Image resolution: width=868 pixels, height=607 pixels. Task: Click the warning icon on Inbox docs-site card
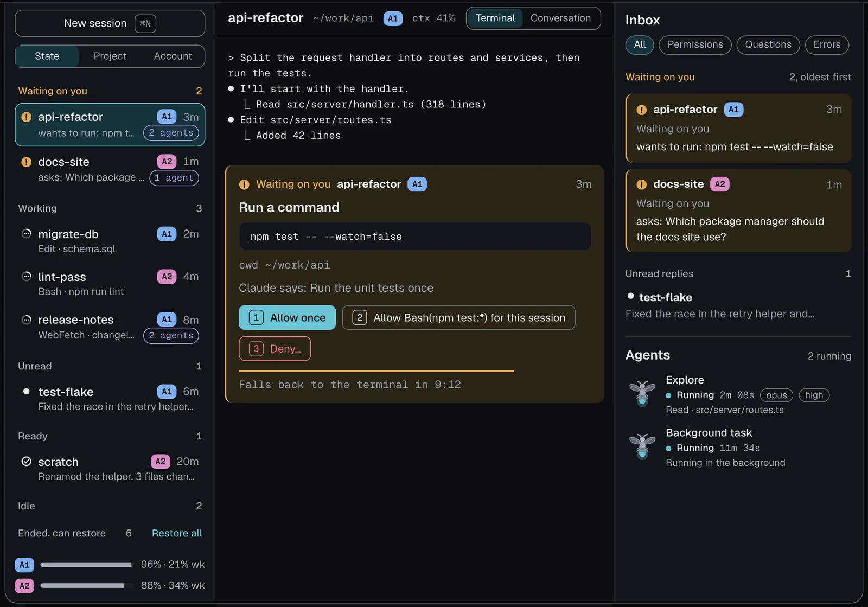pos(641,184)
